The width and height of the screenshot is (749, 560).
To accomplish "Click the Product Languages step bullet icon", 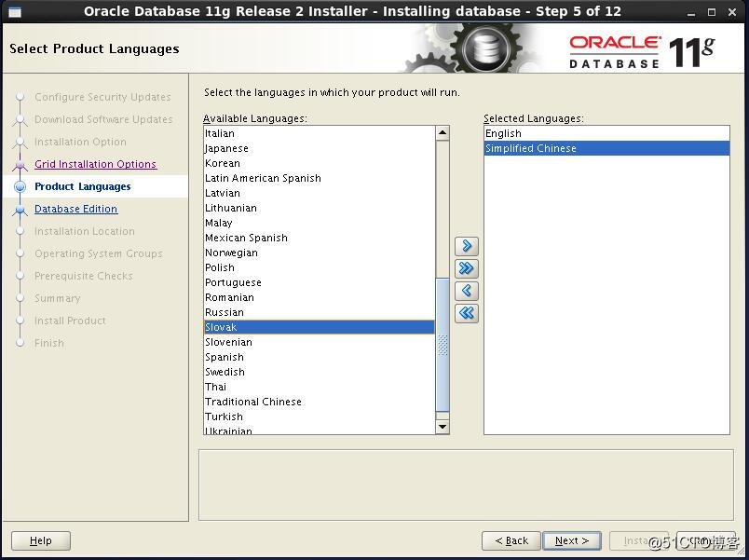I will [x=20, y=186].
